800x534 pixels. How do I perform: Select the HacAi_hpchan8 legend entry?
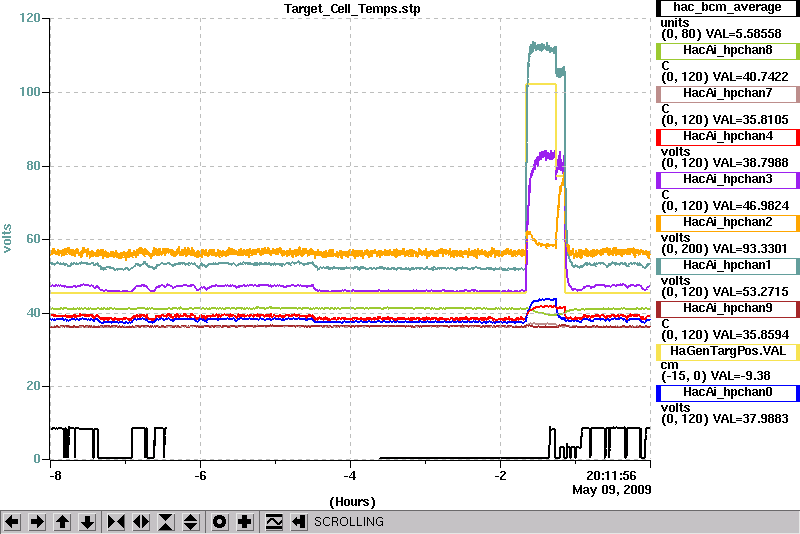tap(728, 50)
